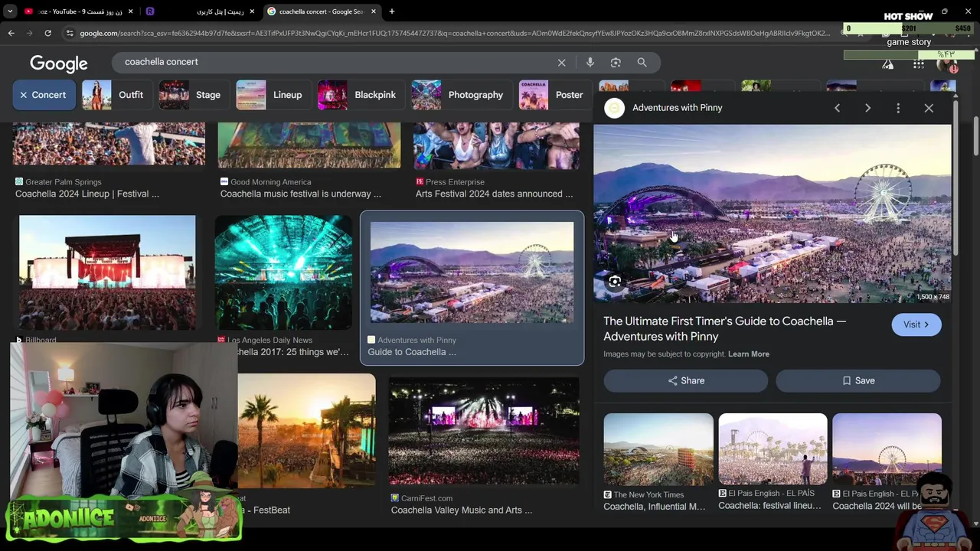
Task: Open Google Lens image search icon
Action: (x=616, y=62)
